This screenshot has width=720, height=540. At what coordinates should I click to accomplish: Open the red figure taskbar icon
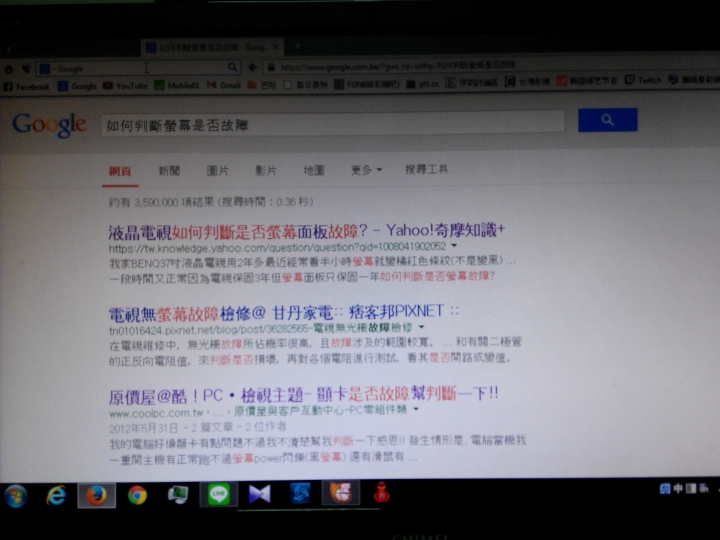coord(381,493)
